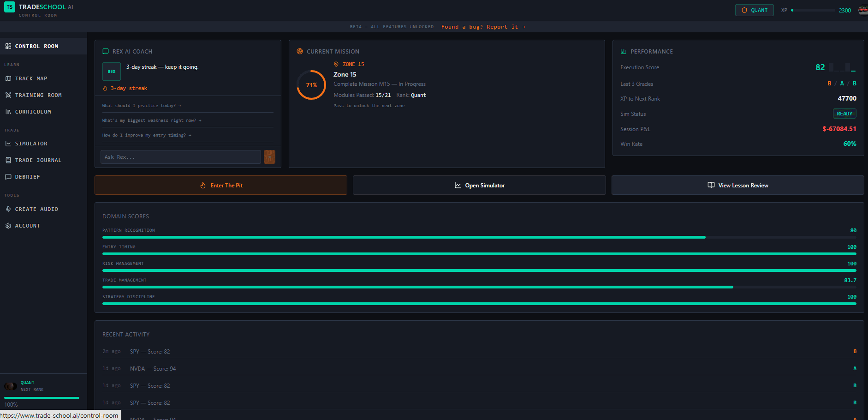Click the Create Audio microphone icon

pos(8,209)
